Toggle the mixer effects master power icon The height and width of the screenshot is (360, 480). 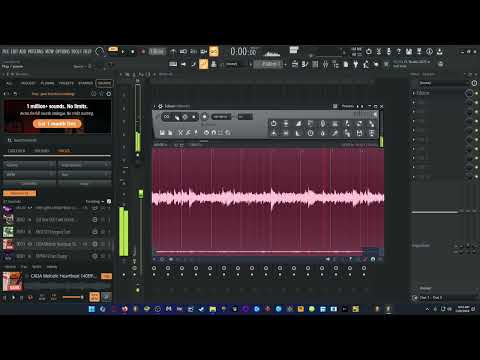(x=474, y=83)
